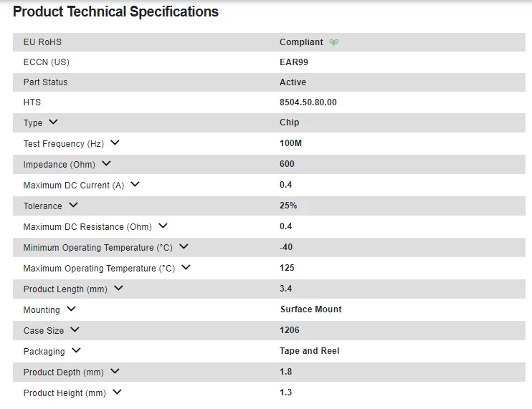Expand Maximum DC Resistance (Ohm) arrow
Viewport: 532px width, 409px height.
(163, 226)
